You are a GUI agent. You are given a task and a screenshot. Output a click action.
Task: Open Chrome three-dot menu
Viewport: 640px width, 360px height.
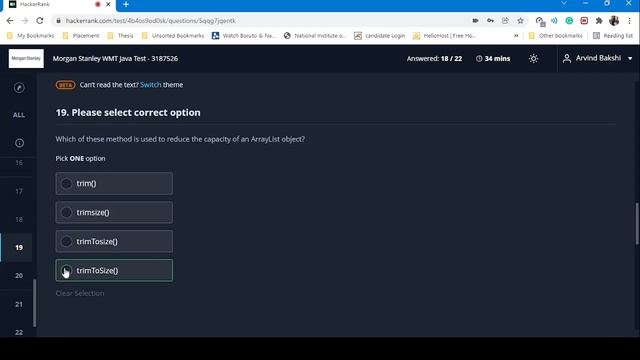tap(629, 20)
